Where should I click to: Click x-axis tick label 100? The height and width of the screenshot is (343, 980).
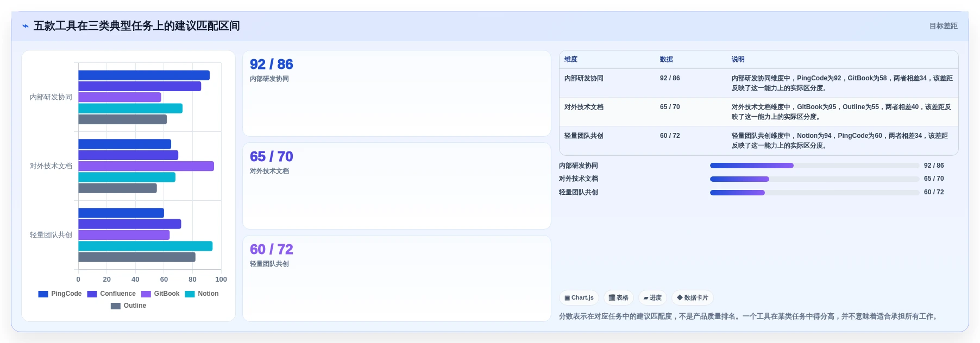point(221,280)
